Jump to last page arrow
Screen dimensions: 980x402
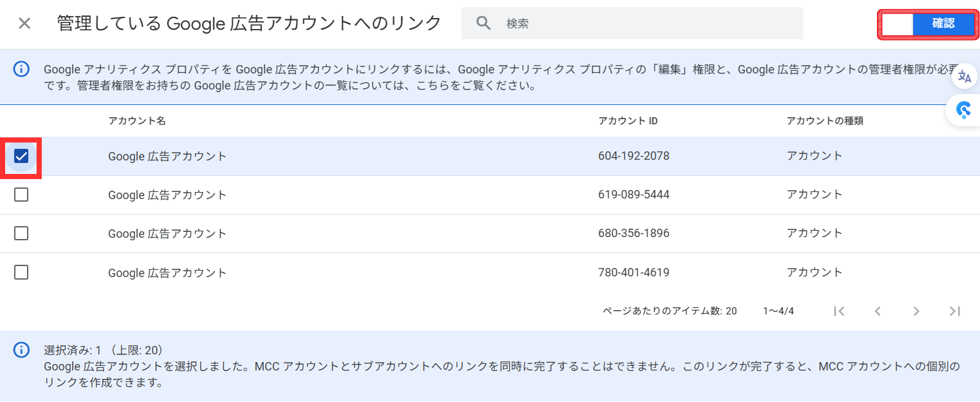click(x=955, y=311)
